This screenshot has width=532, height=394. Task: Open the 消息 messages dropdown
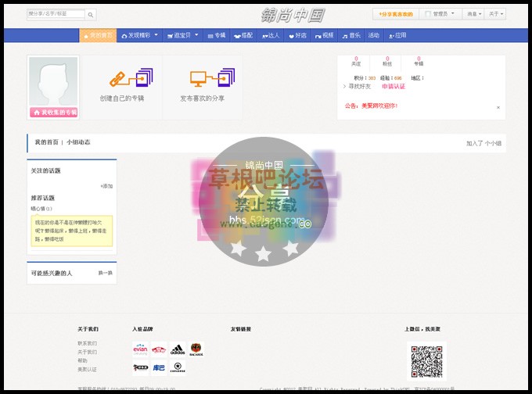click(474, 14)
